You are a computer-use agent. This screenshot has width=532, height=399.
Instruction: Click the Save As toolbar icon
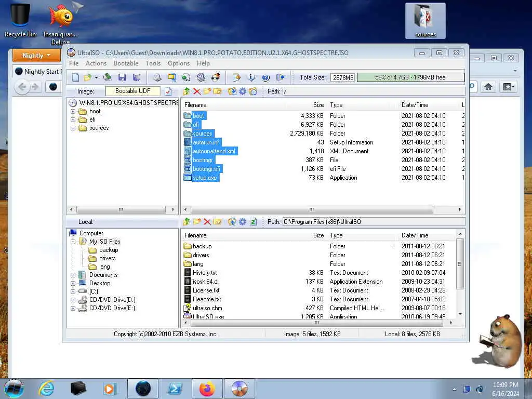click(137, 77)
